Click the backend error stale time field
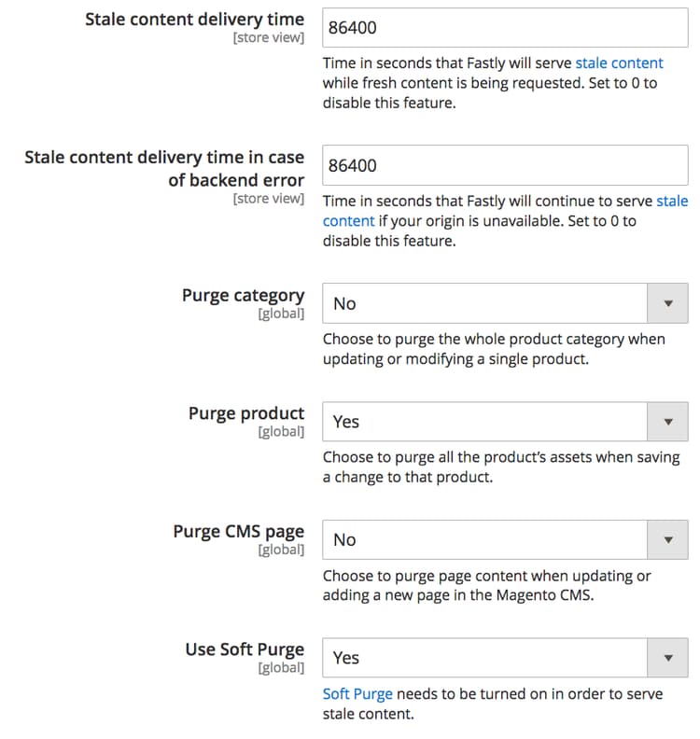Viewport: 700px width, 739px height. pyautogui.click(x=504, y=166)
